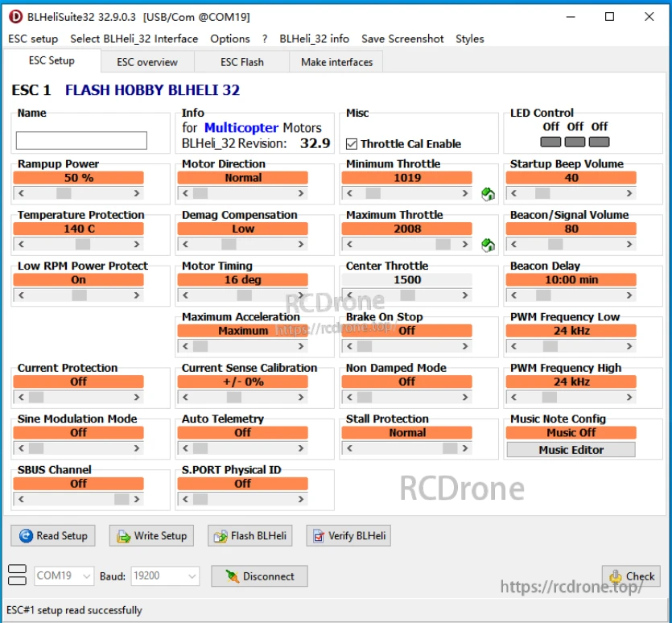Click the Flash BLHeli button
Screen dimensions: 672x623
pos(249,535)
